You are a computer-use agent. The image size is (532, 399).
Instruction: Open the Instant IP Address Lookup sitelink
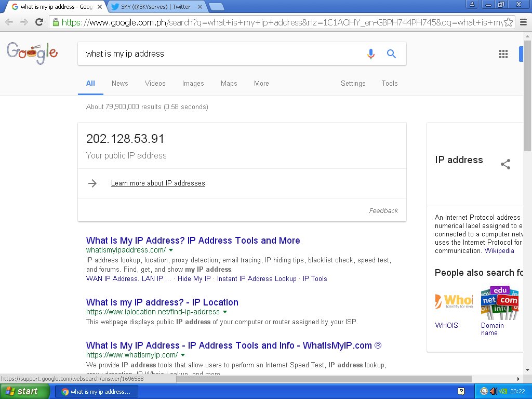[257, 278]
